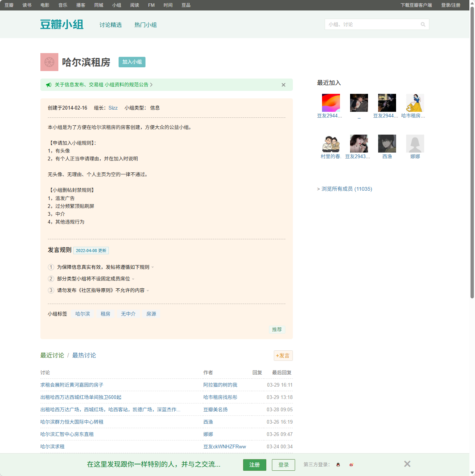Switch to the 讨论精选 tab

pyautogui.click(x=110, y=25)
